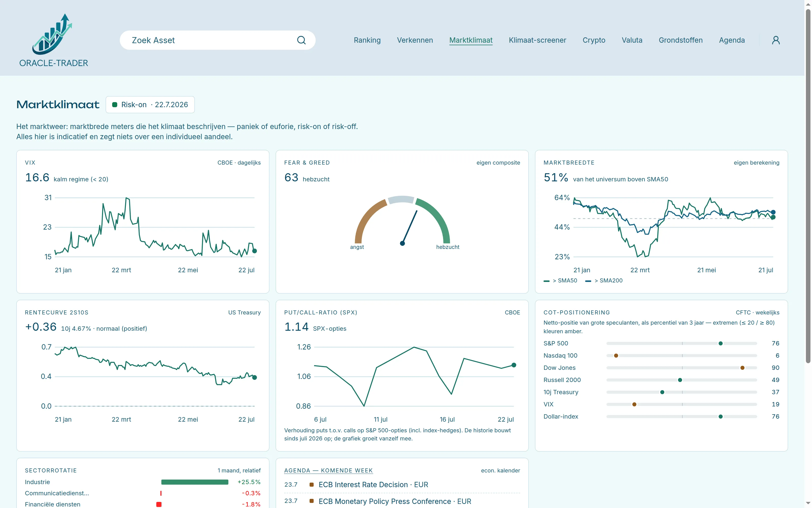Image resolution: width=812 pixels, height=508 pixels.
Task: Click the Industrie sector label
Action: tap(37, 482)
